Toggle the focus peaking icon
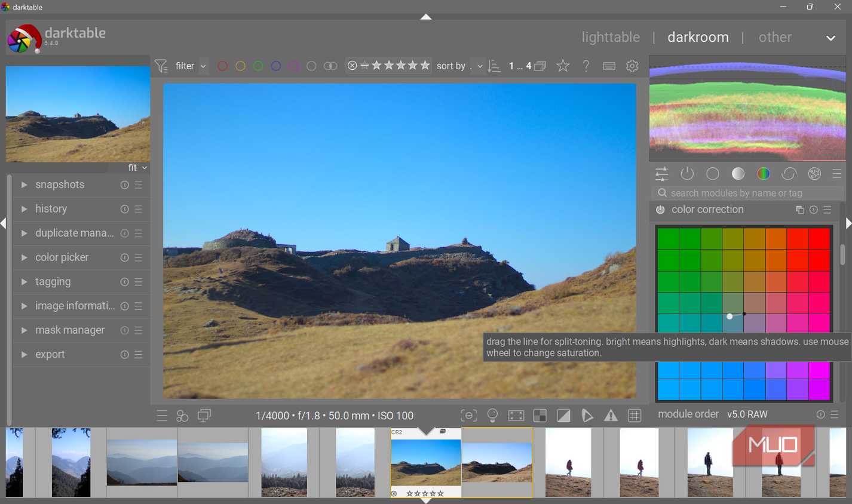The width and height of the screenshot is (852, 504). [468, 416]
